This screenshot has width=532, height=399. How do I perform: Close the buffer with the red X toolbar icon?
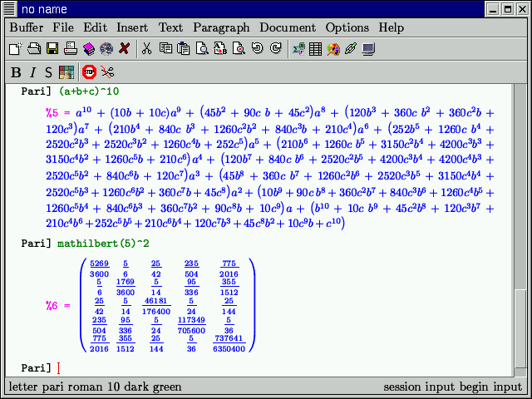coord(125,49)
